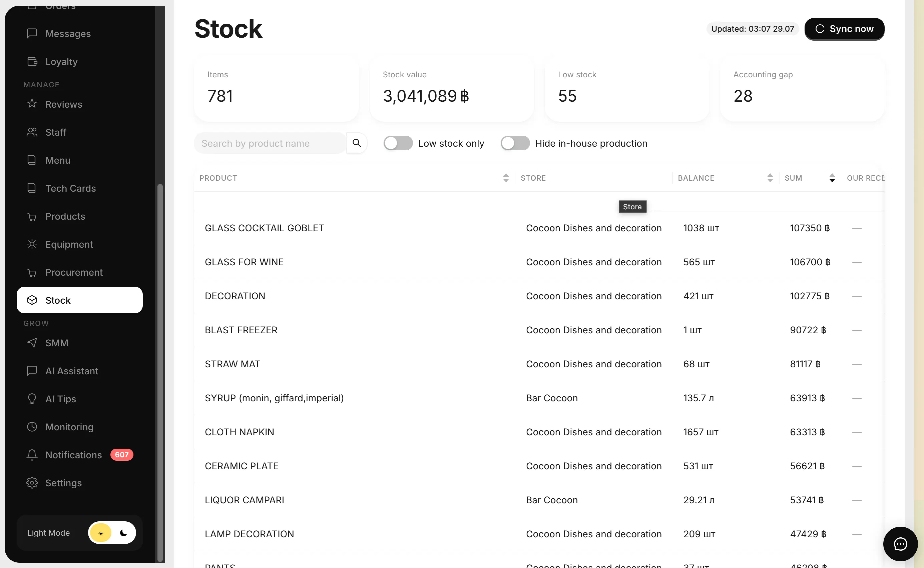
Task: Click the Notifications bell icon
Action: pos(32,455)
